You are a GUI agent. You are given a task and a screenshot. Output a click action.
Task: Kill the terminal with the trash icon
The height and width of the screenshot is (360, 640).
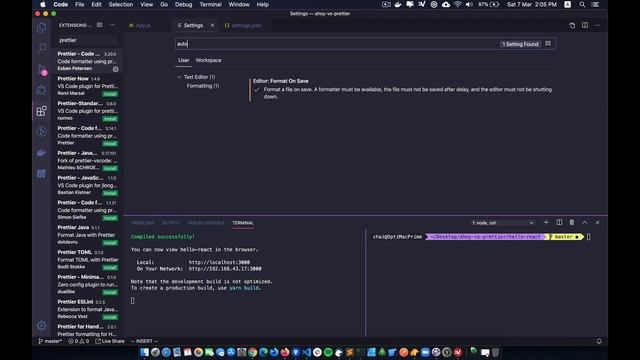point(572,222)
